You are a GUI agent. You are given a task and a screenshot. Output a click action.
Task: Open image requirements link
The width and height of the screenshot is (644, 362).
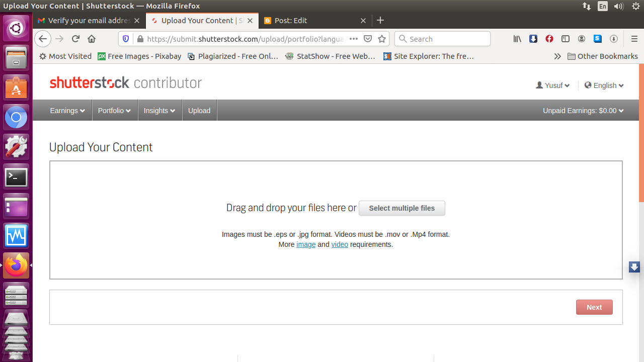(306, 244)
